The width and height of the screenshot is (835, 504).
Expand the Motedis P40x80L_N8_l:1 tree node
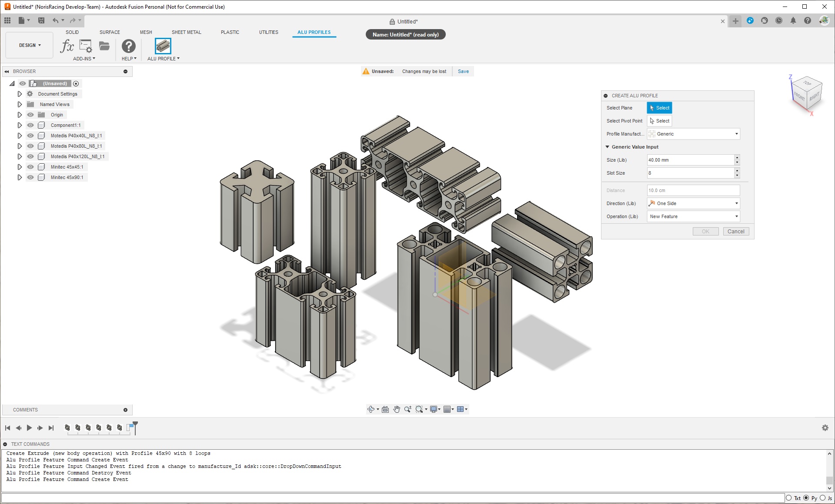pos(20,146)
